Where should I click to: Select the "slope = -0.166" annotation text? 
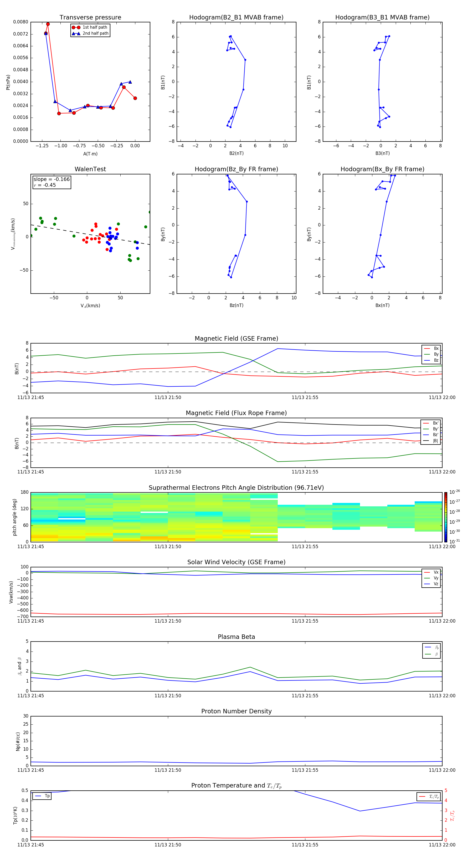(x=52, y=179)
